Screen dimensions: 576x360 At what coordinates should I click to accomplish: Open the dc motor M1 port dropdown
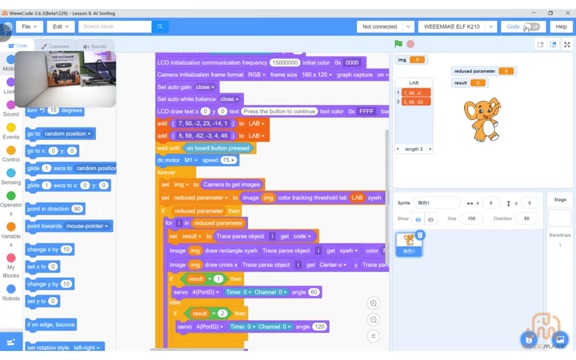pyautogui.click(x=191, y=160)
